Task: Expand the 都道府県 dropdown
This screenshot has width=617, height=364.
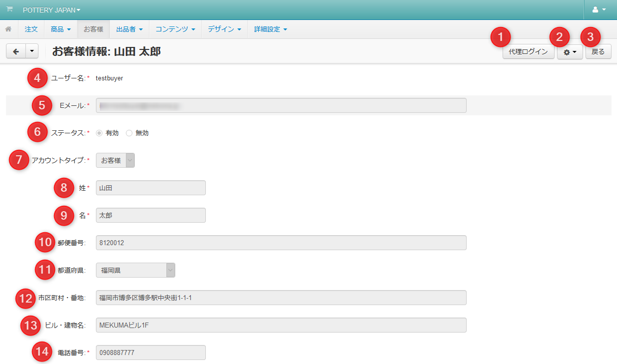Action: click(x=135, y=270)
